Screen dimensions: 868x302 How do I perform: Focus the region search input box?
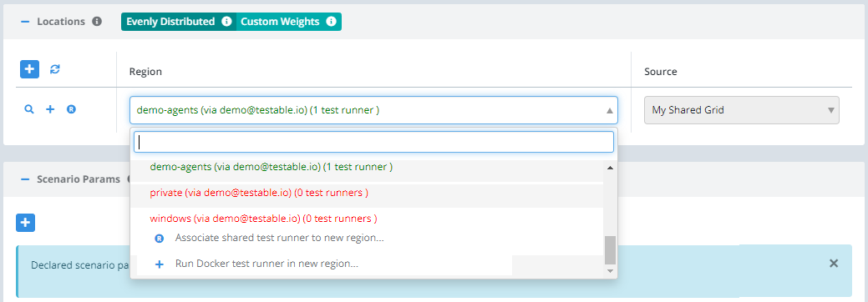click(x=373, y=142)
